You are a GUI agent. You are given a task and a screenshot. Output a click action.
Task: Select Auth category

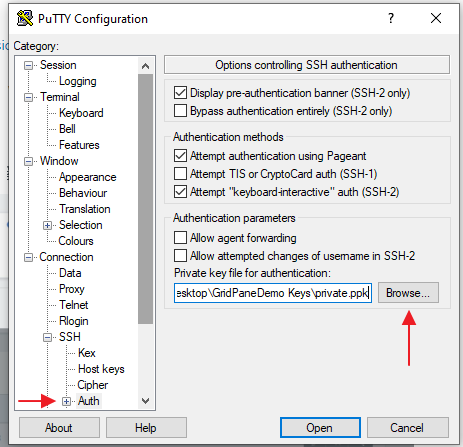[x=88, y=401]
